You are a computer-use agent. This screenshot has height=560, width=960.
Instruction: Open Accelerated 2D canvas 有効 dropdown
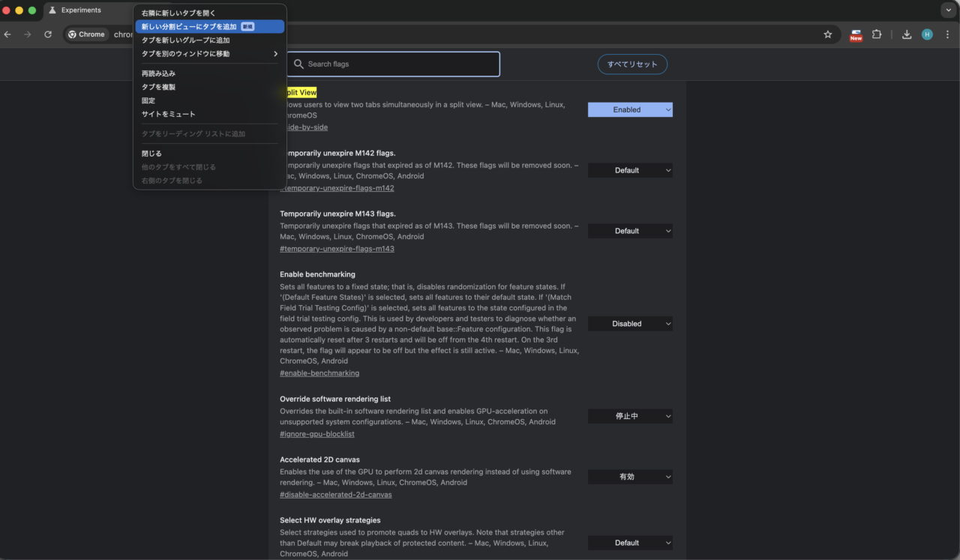pyautogui.click(x=630, y=477)
